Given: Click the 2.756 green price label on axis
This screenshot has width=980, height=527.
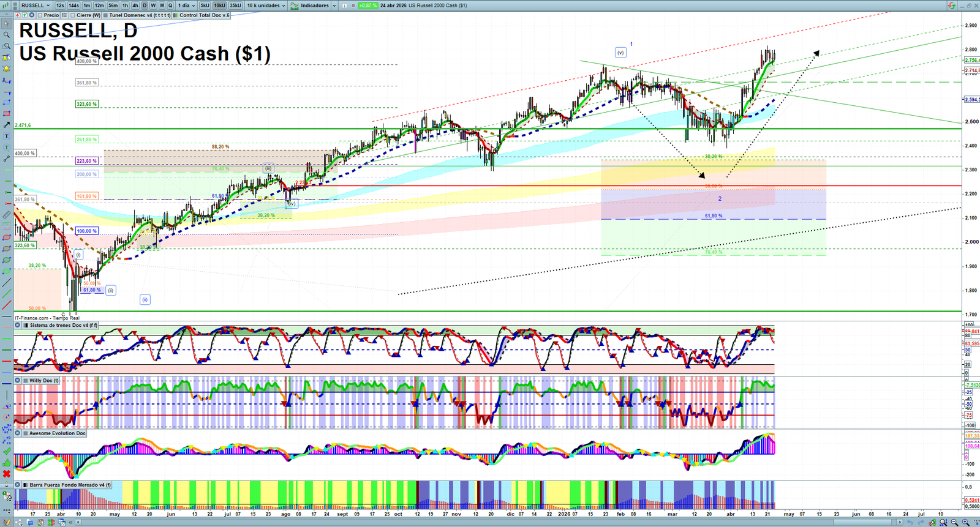Looking at the screenshot, I should [x=972, y=60].
